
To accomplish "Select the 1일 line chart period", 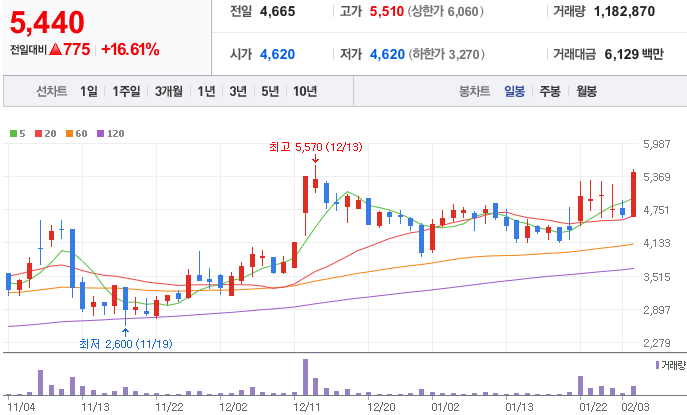I will pos(89,91).
